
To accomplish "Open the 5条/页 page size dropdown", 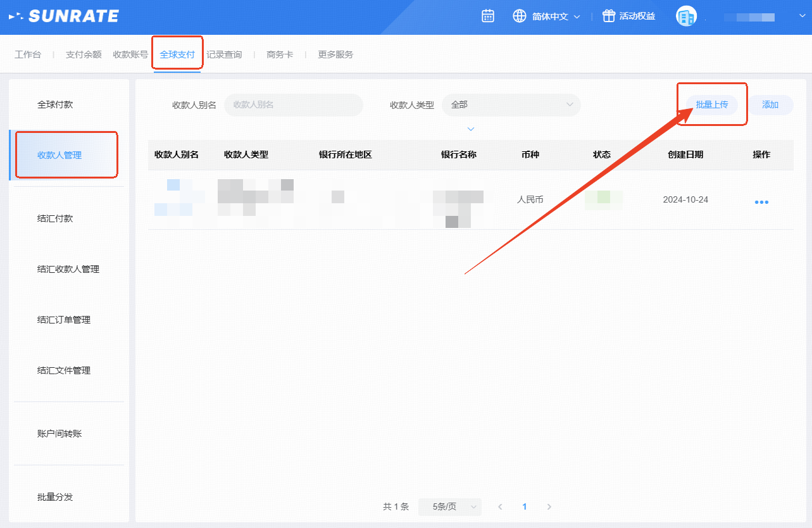I will [449, 507].
